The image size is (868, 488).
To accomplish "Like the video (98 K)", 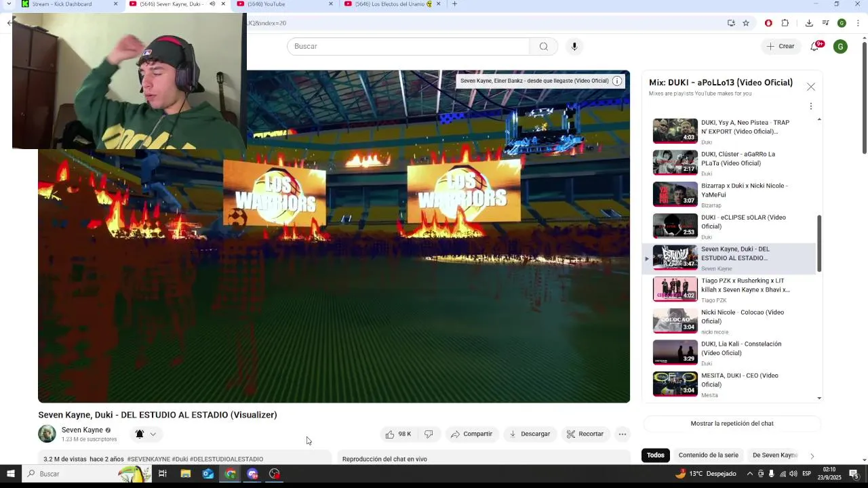I will [x=398, y=434].
